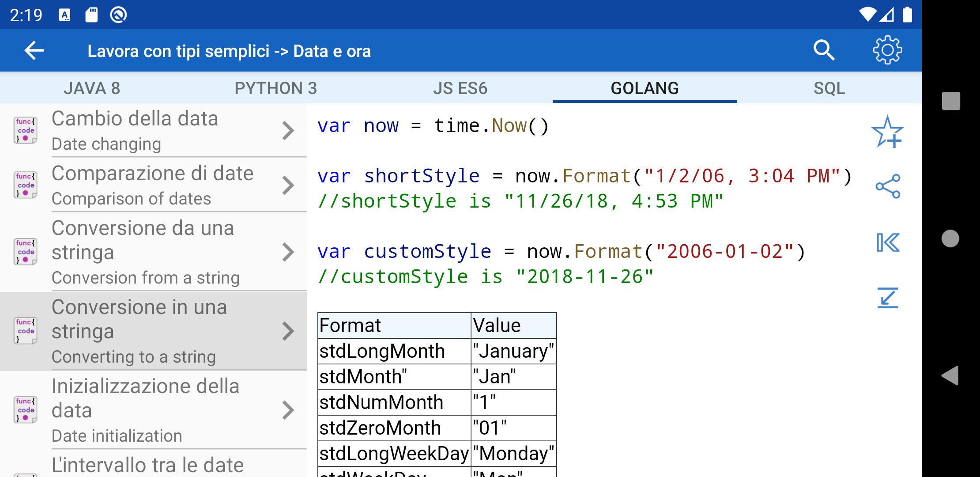980x477 pixels.
Task: Tap code icon beside Cambio della data
Action: click(x=26, y=131)
